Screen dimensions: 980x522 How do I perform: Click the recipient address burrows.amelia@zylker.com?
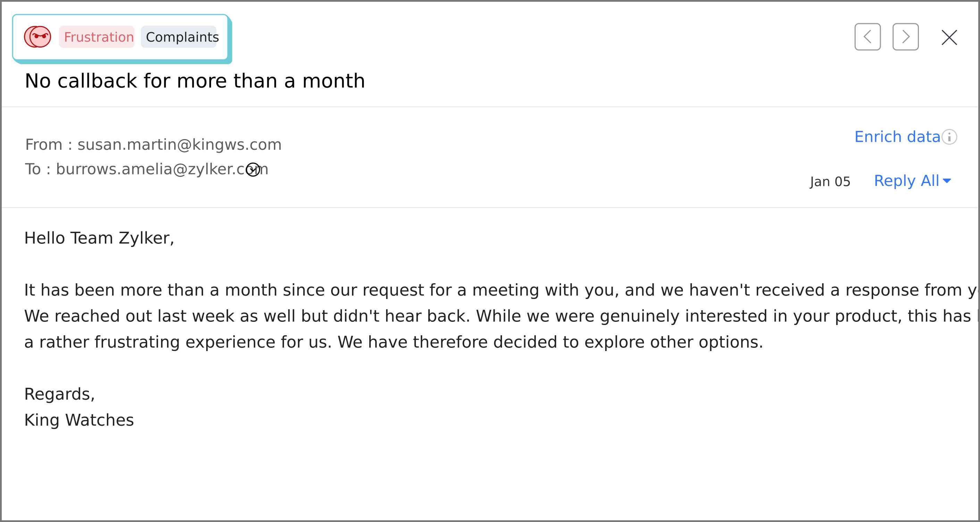pos(162,169)
